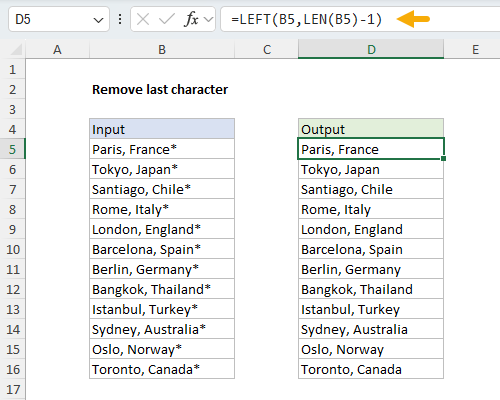Expand the Name Box dropdown arrow
This screenshot has width=500, height=400.
98,20
